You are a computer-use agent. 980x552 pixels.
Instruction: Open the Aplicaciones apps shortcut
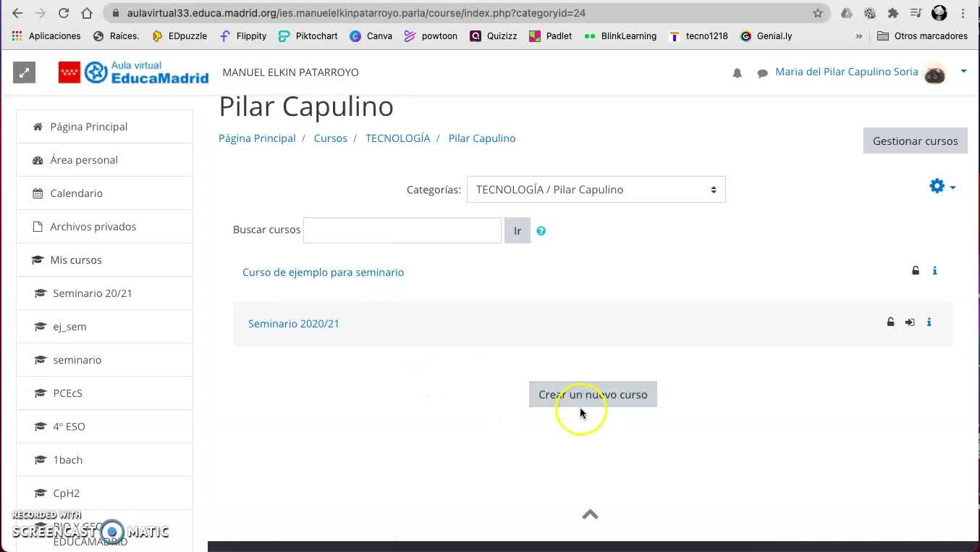pos(46,35)
